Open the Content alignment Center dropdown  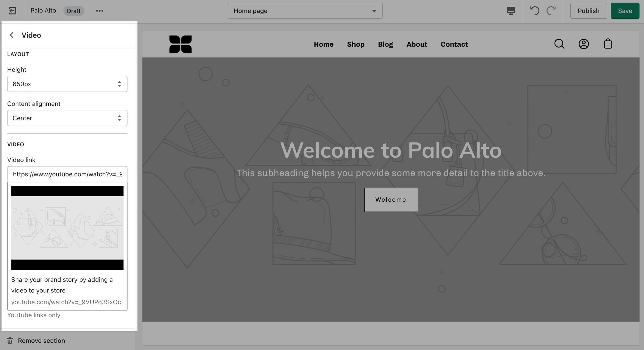[67, 118]
